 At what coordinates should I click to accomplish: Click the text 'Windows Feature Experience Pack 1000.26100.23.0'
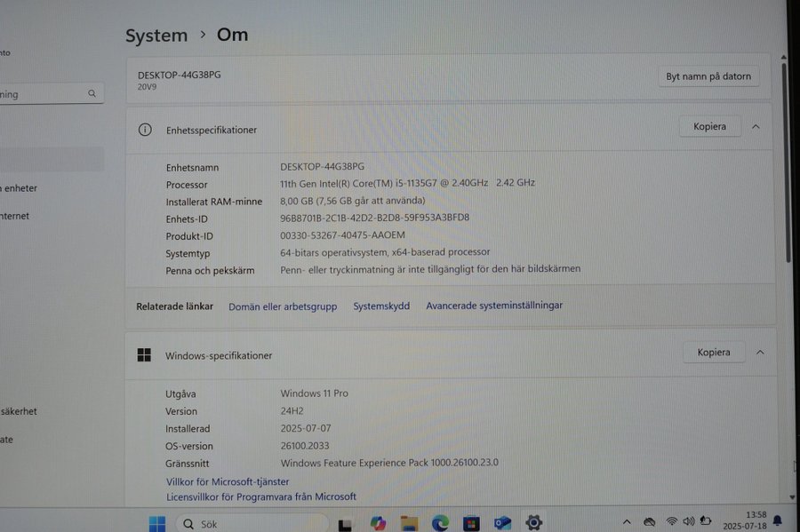[x=389, y=463]
